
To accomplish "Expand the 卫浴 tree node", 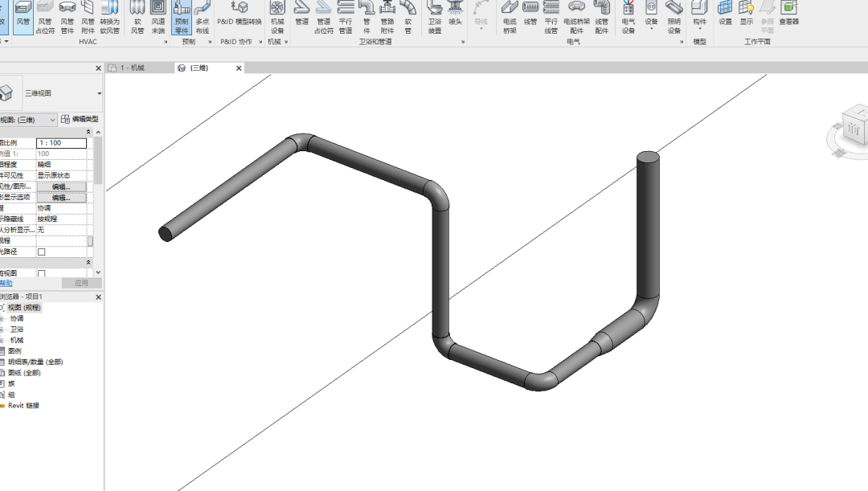I will [x=2, y=329].
